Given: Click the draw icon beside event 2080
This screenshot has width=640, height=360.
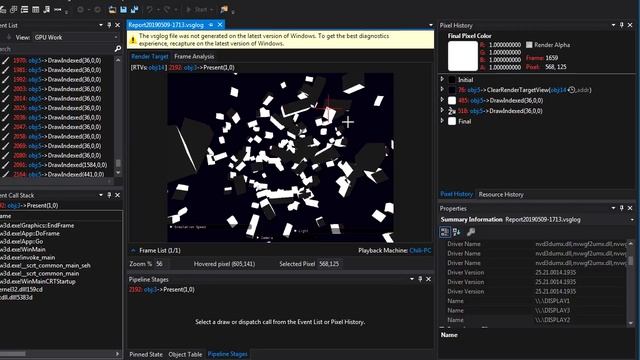Looking at the screenshot, I should (x=5, y=156).
